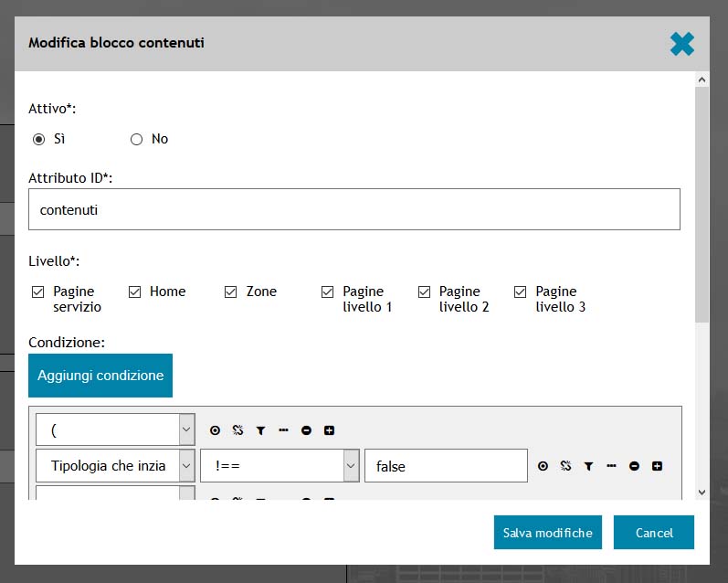Click the broken-link icon in the Tipologia row
728x583 pixels.
[x=565, y=466]
